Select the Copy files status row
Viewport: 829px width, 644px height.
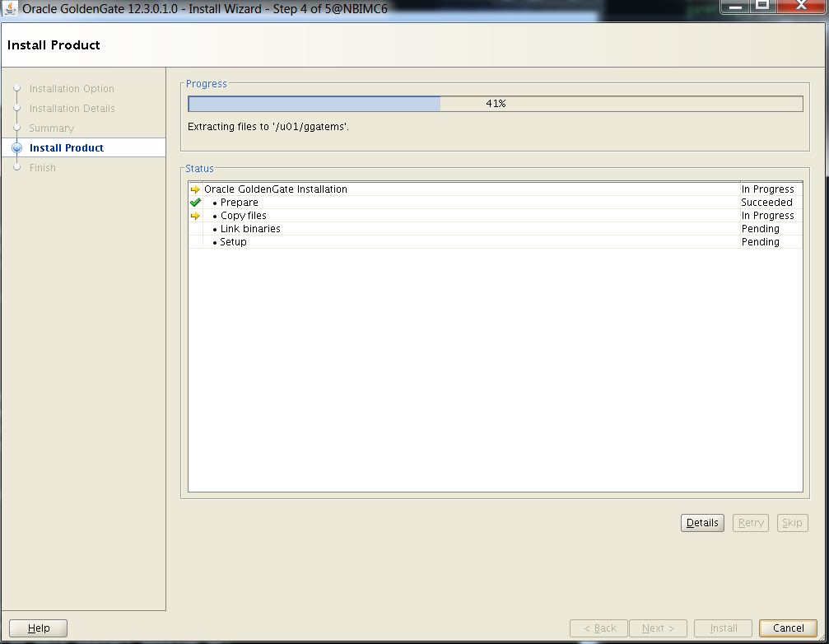[x=243, y=216]
